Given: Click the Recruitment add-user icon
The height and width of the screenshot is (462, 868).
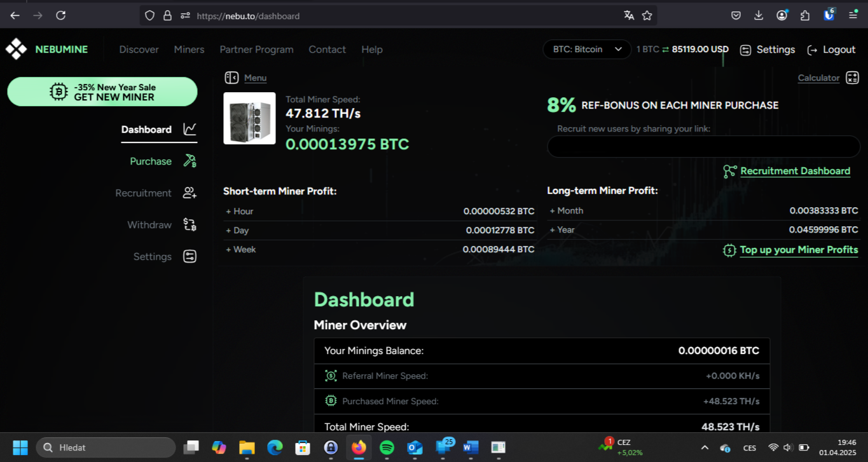Looking at the screenshot, I should tap(189, 193).
